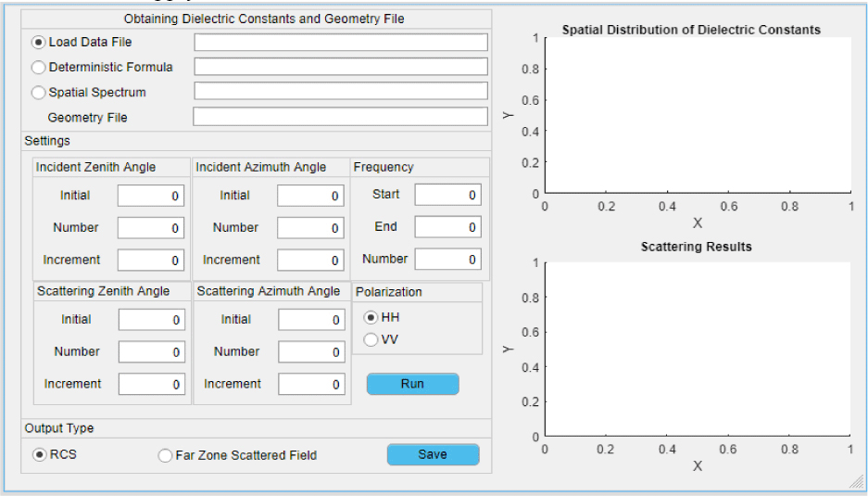Click Incident Azimuth Angle Increment field

pos(310,261)
